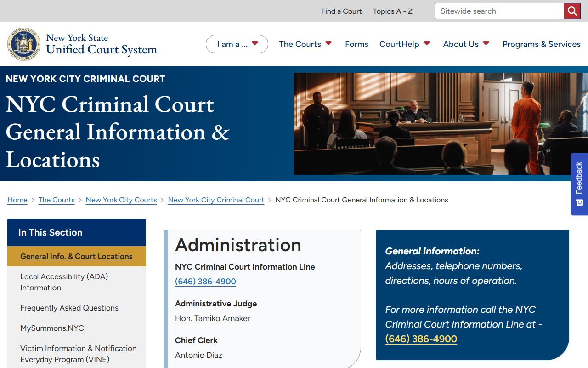Viewport: 588px width, 368px height.
Task: Open the Find a Court link
Action: (x=341, y=11)
